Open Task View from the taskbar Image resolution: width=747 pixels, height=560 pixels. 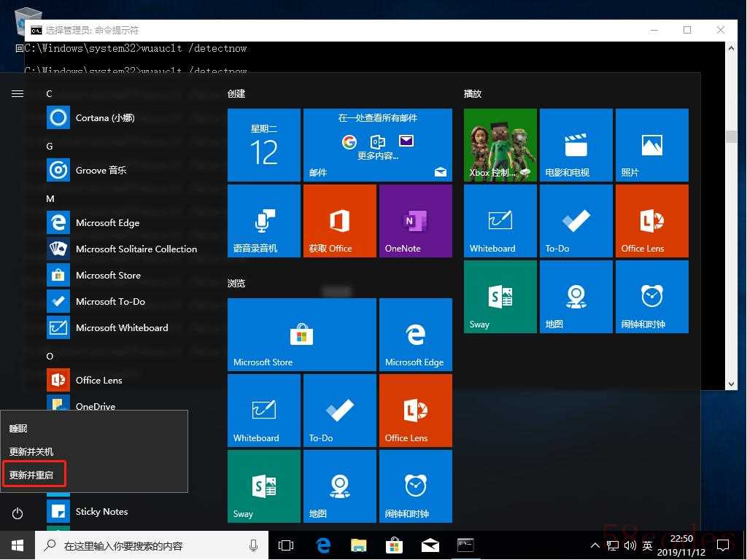286,545
